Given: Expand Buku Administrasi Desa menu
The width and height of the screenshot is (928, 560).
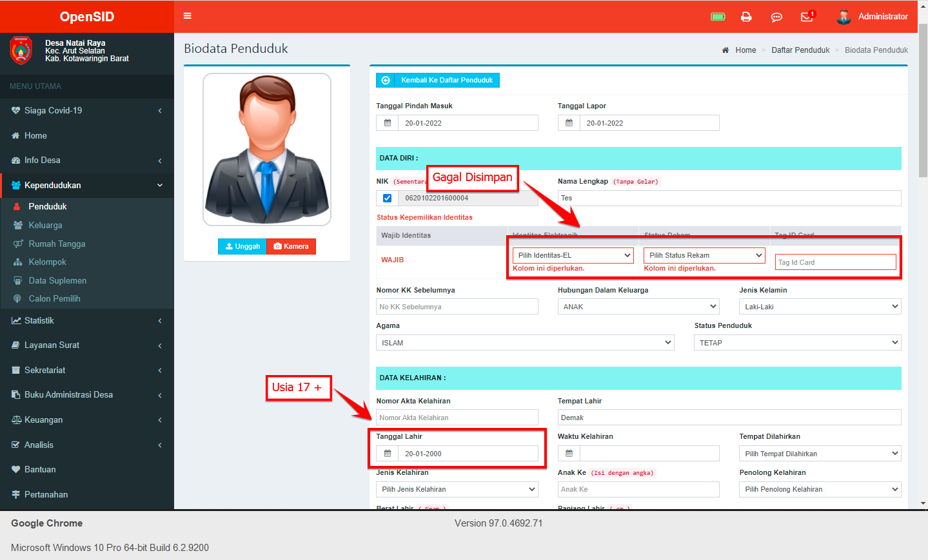Looking at the screenshot, I should pos(87,395).
